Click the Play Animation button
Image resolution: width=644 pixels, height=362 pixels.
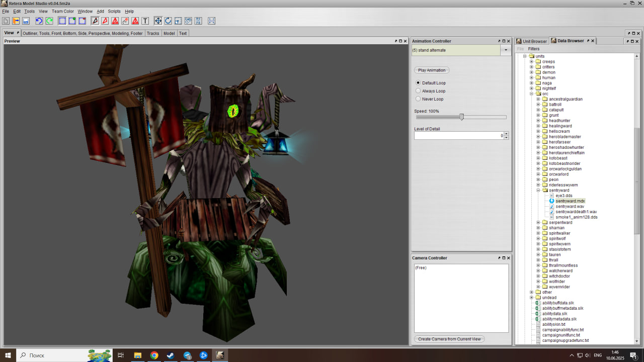[432, 70]
